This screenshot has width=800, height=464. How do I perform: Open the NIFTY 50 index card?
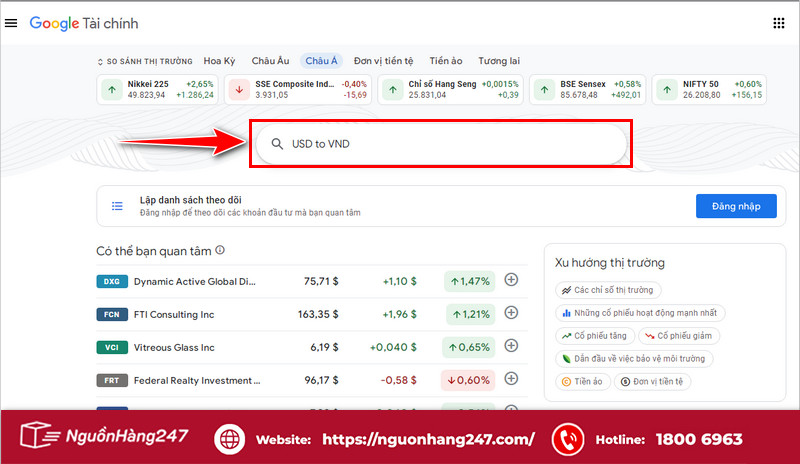coord(710,89)
